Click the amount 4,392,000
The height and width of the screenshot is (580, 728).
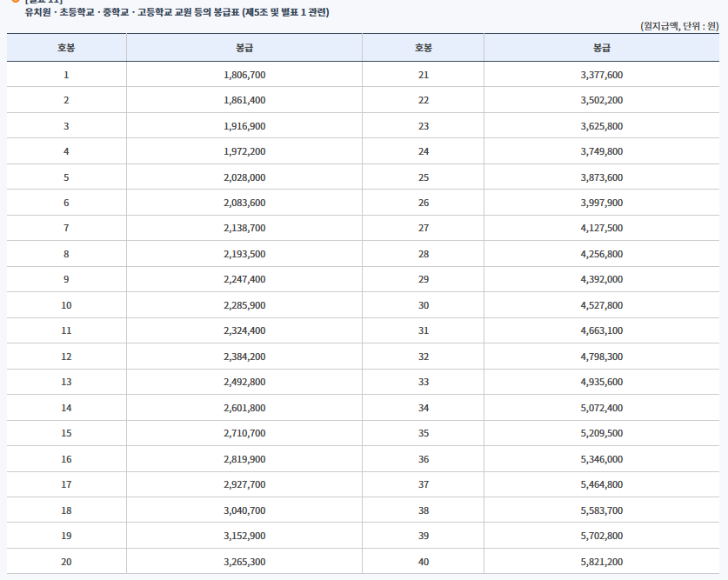[x=601, y=279]
